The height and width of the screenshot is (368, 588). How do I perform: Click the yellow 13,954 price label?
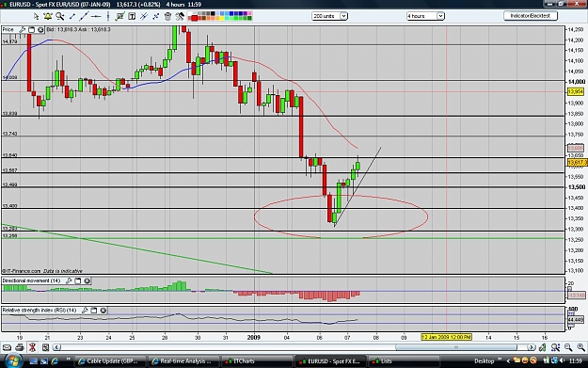pos(575,92)
